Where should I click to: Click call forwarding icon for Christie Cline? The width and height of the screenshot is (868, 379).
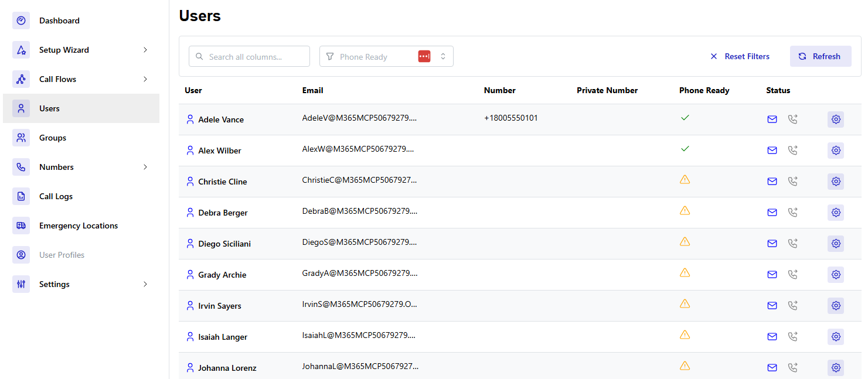792,182
